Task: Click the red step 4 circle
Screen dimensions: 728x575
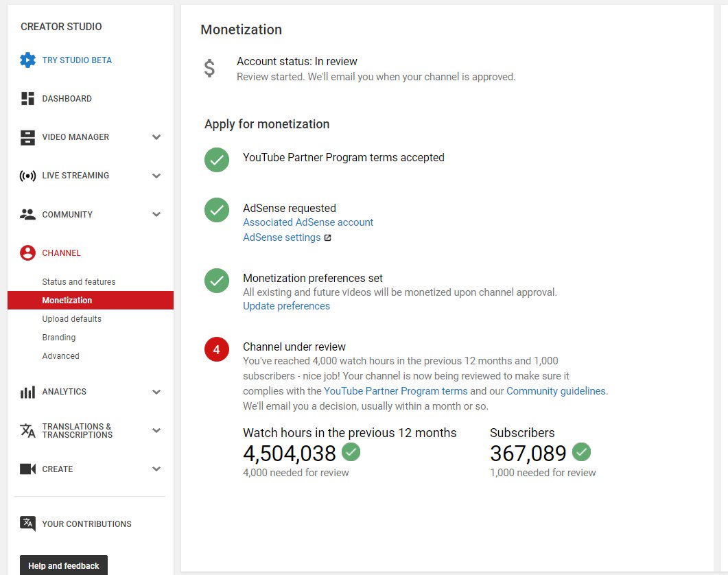Action: click(x=217, y=349)
